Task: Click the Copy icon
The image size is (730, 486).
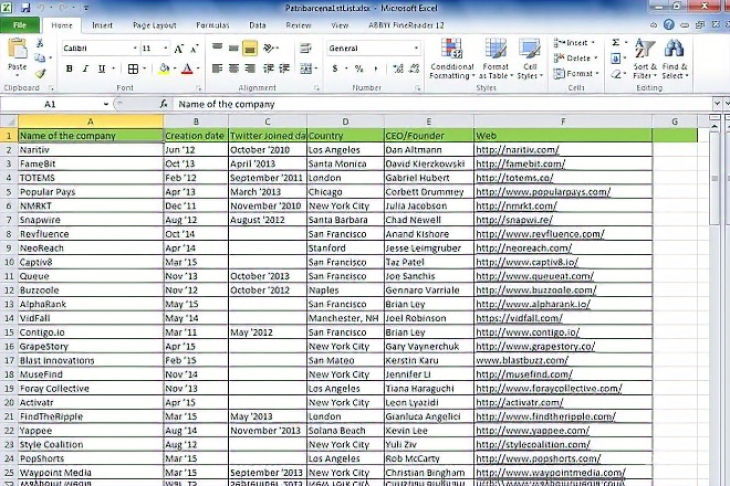Action: coord(40,58)
